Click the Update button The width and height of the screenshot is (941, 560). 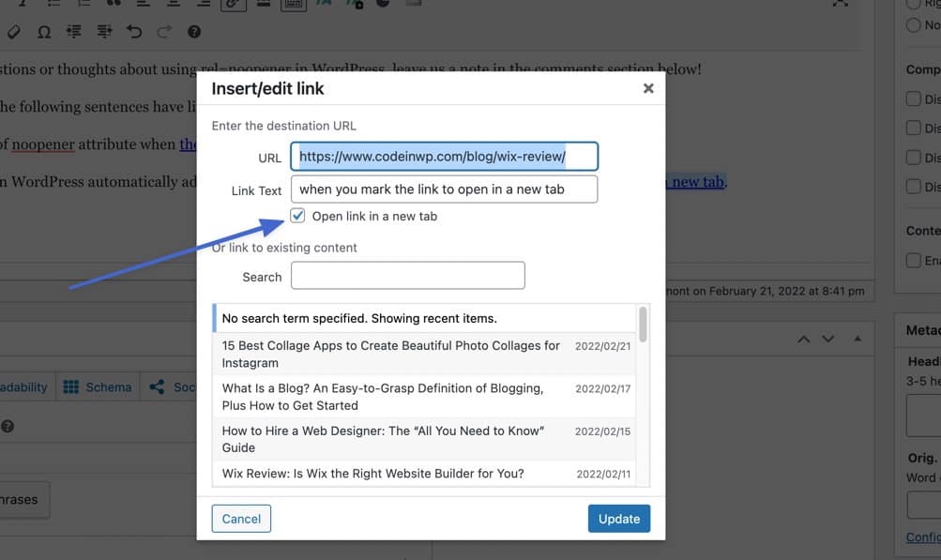tap(618, 518)
